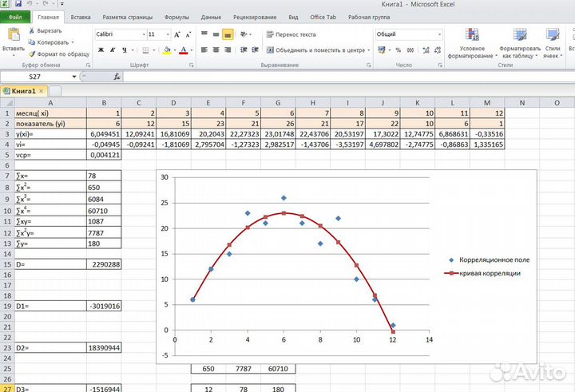
Task: Click the increase font size icon
Action: (x=176, y=34)
